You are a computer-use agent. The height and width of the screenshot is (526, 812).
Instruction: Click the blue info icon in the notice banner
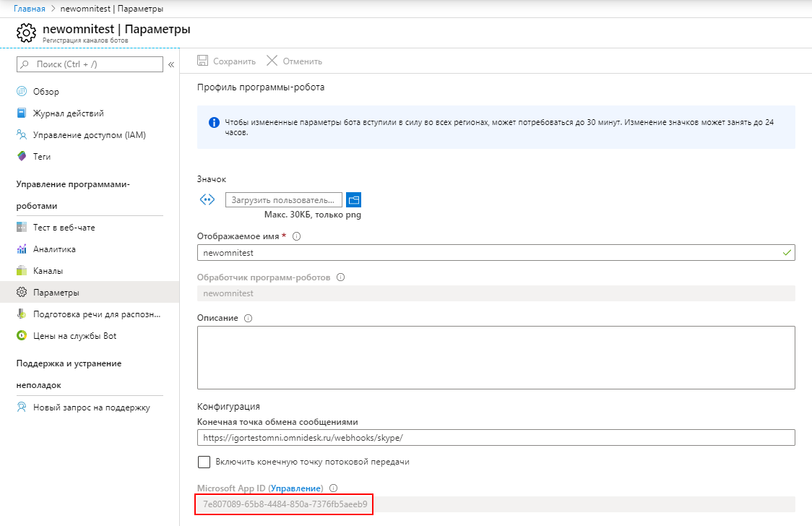[x=214, y=123]
